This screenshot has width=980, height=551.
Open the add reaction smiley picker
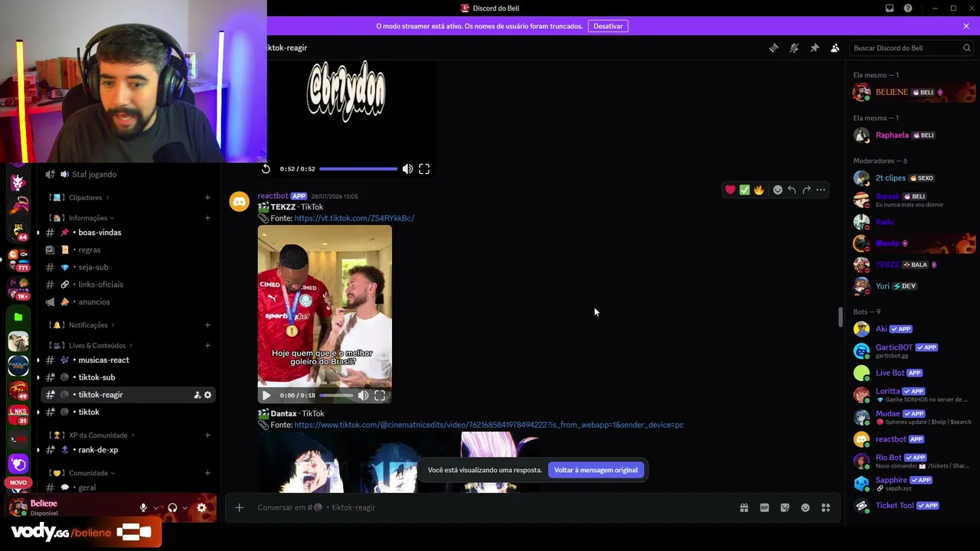coord(778,190)
